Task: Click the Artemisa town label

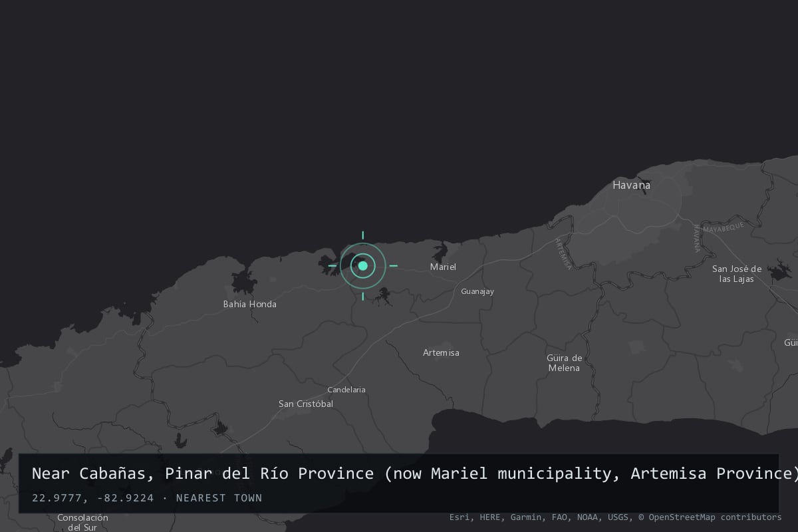Action: 441,352
